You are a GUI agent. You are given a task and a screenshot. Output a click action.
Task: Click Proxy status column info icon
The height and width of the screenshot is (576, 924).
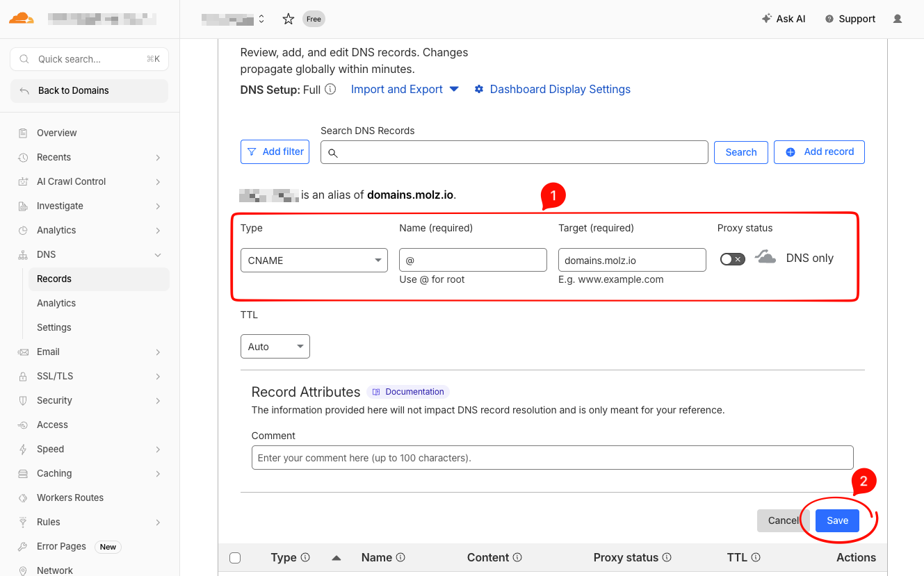coord(667,557)
